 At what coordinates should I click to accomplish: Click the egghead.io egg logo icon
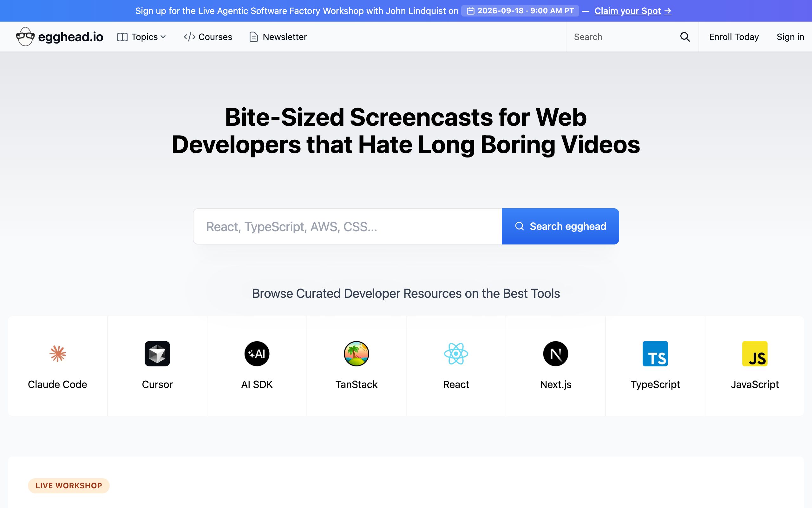(25, 37)
